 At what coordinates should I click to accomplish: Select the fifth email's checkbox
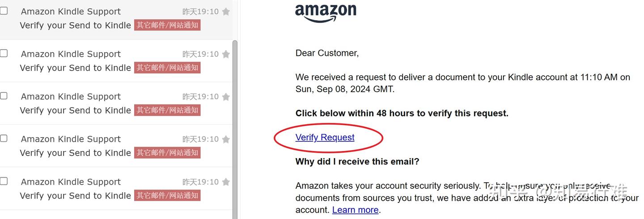tap(4, 181)
